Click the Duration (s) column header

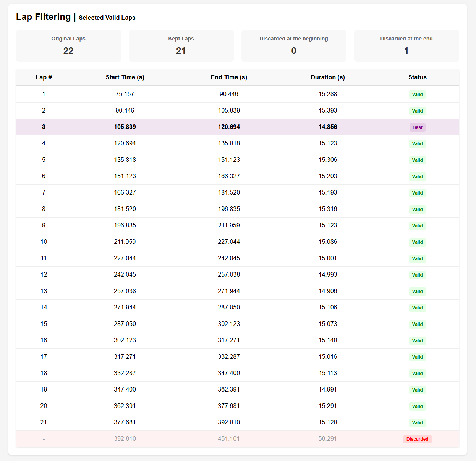328,77
